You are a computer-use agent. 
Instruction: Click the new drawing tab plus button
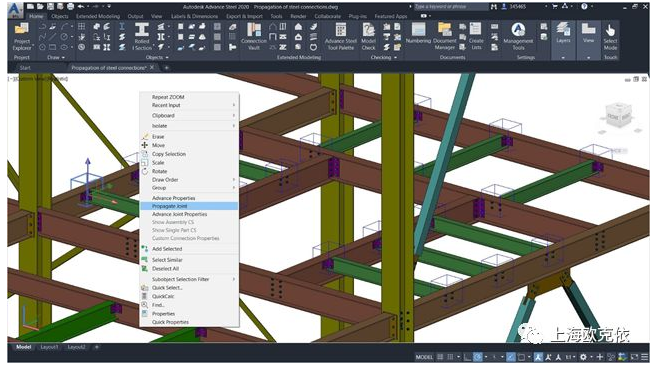coord(166,68)
